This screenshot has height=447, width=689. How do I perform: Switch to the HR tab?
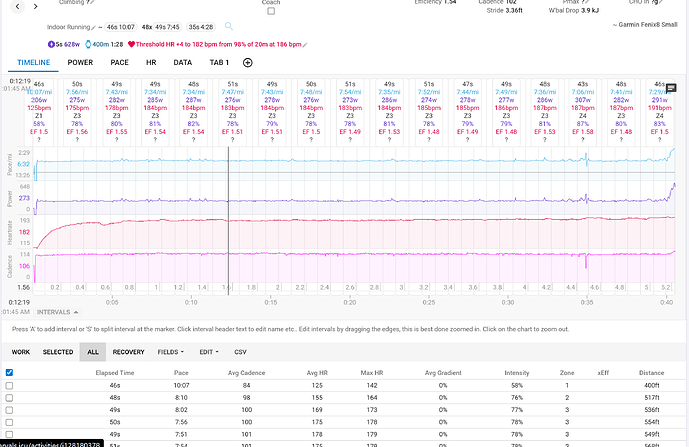click(x=153, y=62)
